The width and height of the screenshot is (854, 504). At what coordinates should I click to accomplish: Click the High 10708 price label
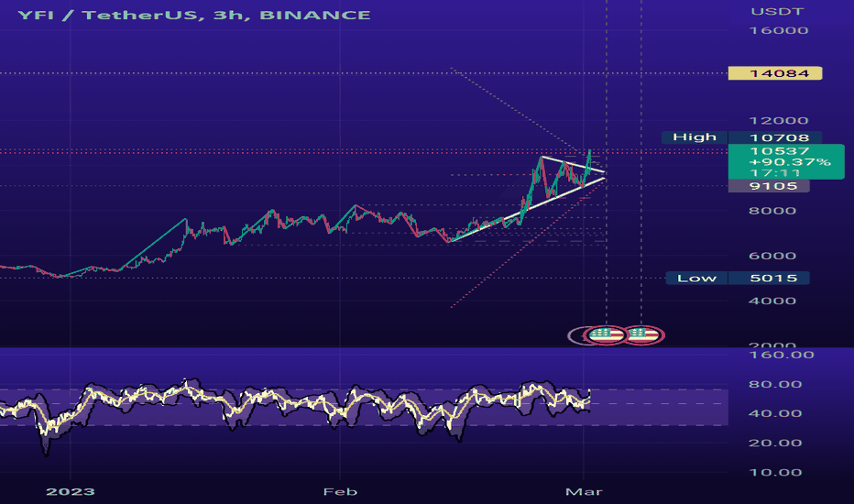(x=742, y=137)
